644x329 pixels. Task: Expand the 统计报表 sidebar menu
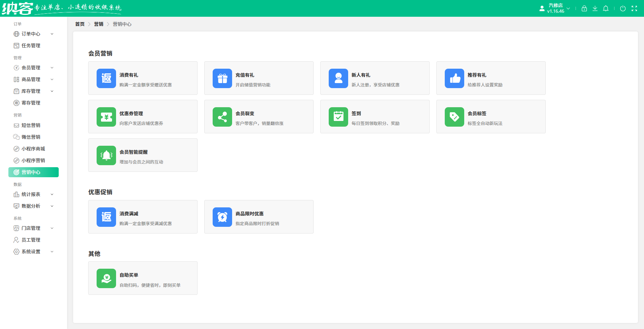[34, 194]
